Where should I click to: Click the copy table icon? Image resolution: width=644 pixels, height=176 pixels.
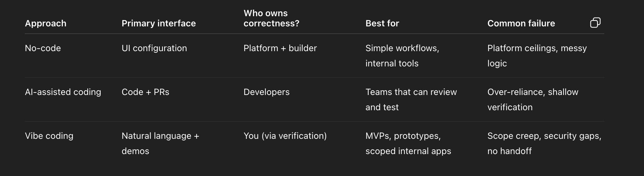coord(595,23)
